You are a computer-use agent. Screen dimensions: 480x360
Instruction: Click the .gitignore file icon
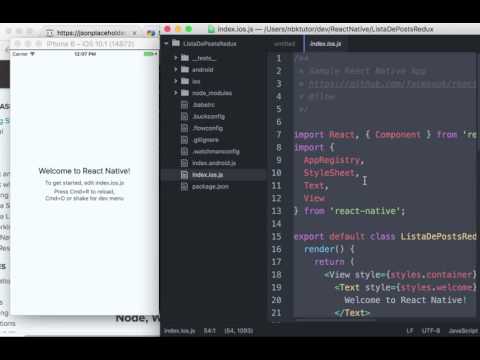point(184,140)
